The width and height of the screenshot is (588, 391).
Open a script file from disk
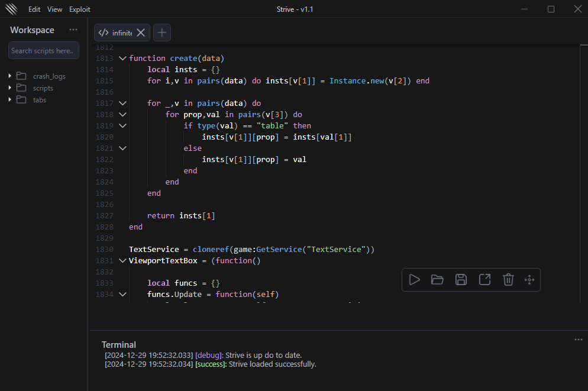coord(437,280)
